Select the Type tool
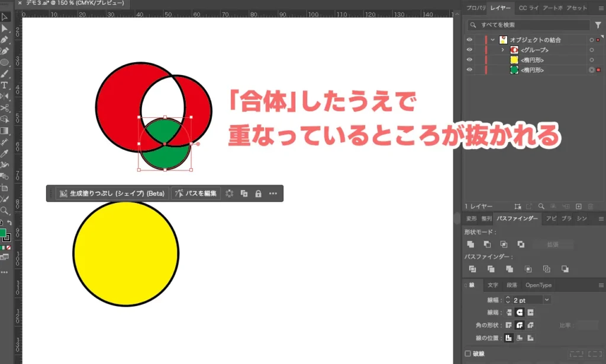The width and height of the screenshot is (606, 364). [5, 85]
